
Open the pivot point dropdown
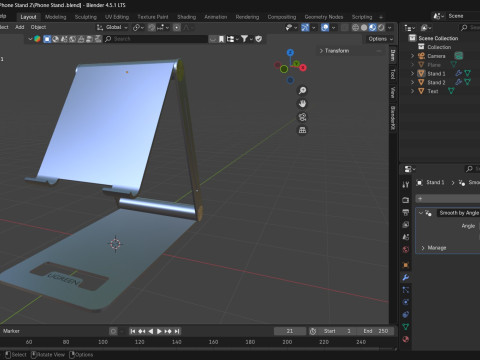click(x=138, y=28)
